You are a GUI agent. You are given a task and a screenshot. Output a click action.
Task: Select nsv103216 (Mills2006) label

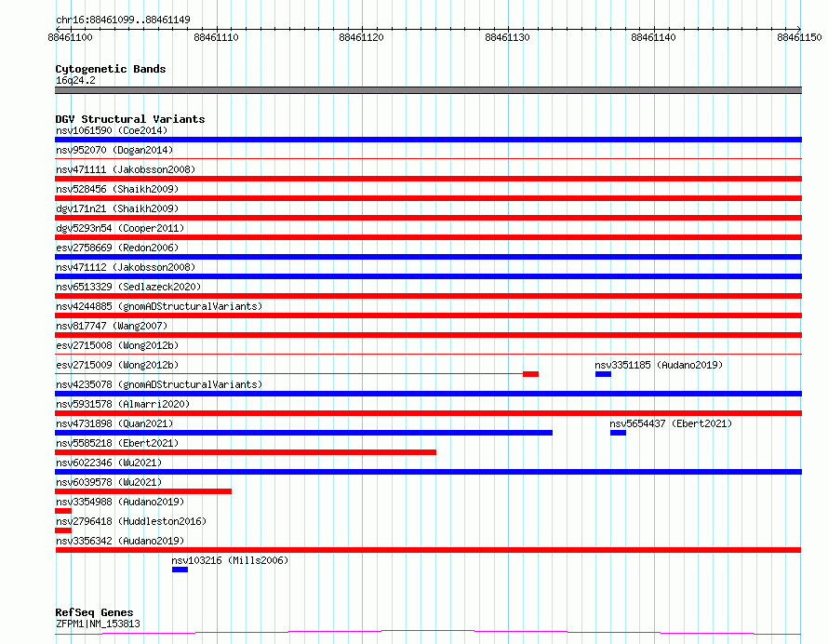pyautogui.click(x=230, y=560)
